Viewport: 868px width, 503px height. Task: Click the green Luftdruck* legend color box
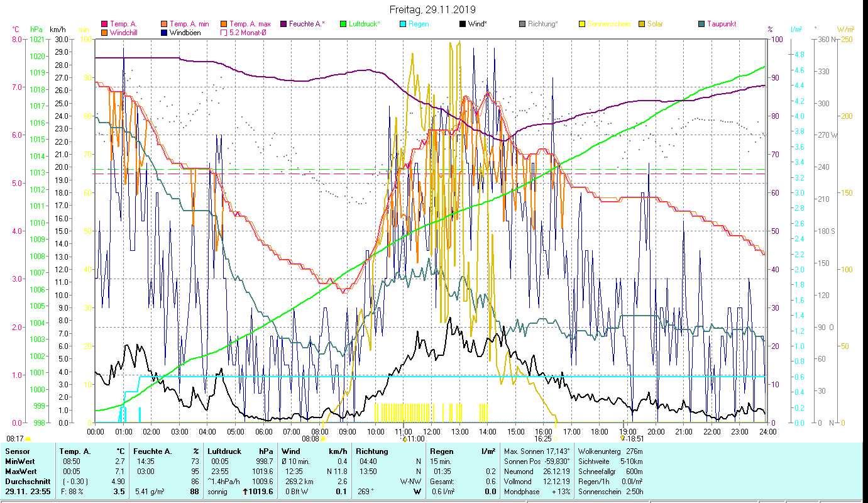(343, 24)
